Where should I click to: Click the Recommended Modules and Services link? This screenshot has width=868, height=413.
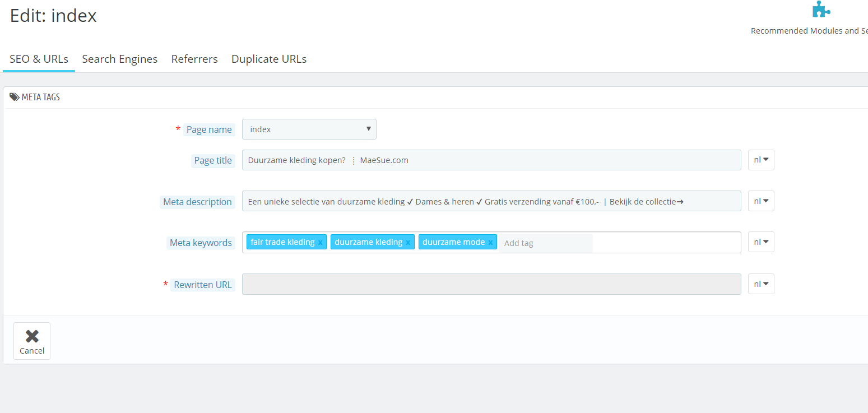tap(809, 31)
